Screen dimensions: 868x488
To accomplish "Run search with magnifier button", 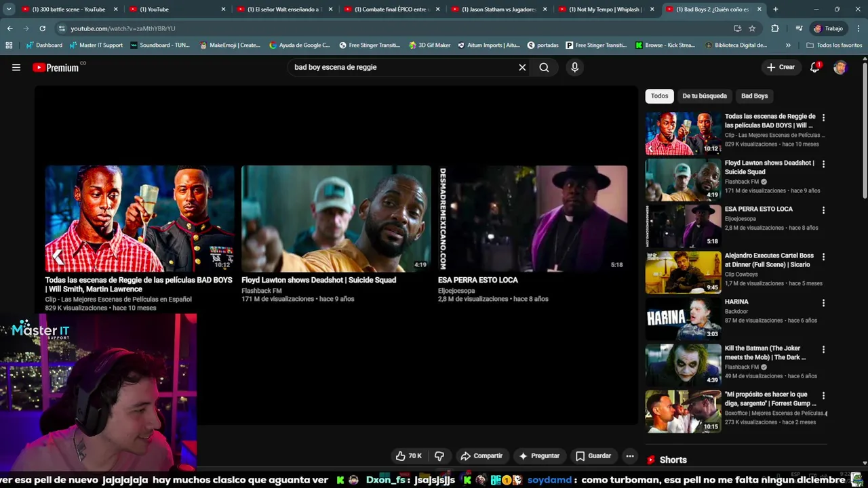I will tap(544, 67).
